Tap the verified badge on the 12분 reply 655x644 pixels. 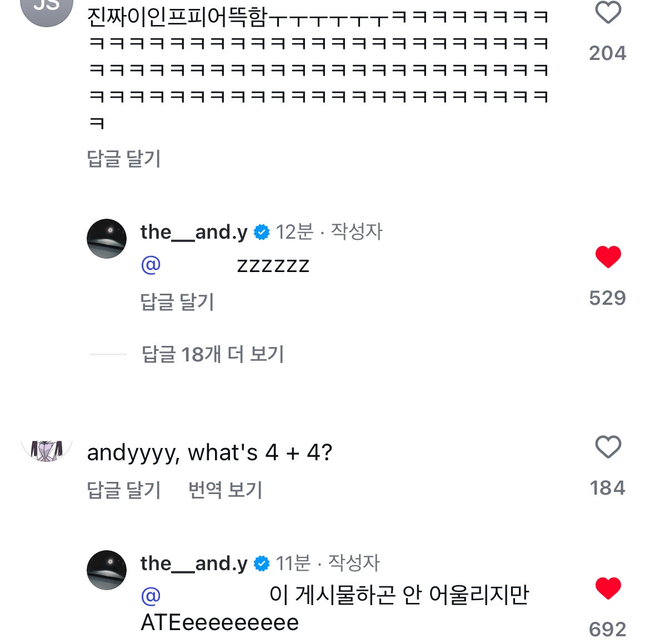click(x=262, y=233)
